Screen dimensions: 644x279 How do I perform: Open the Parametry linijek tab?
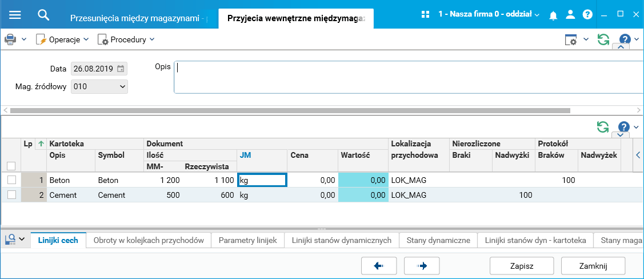[247, 240]
